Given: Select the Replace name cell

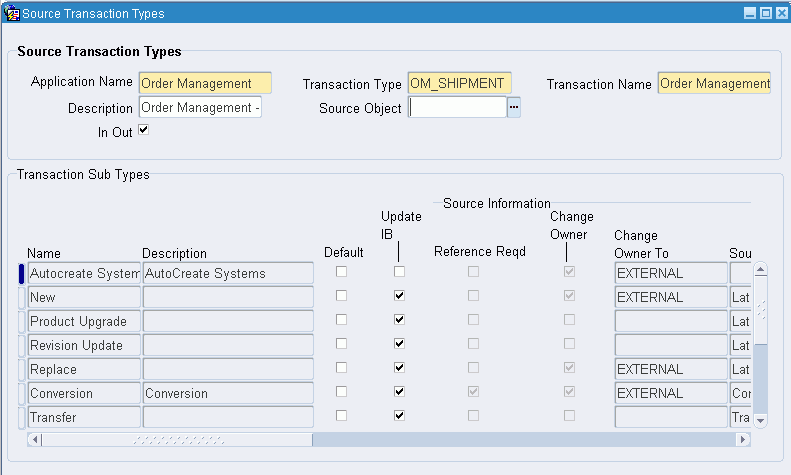Looking at the screenshot, I should pos(84,369).
